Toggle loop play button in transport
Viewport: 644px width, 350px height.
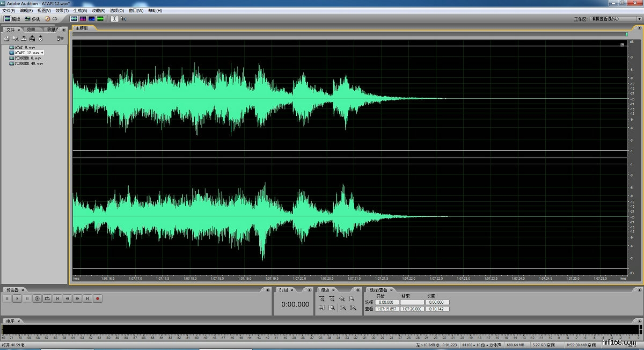47,298
